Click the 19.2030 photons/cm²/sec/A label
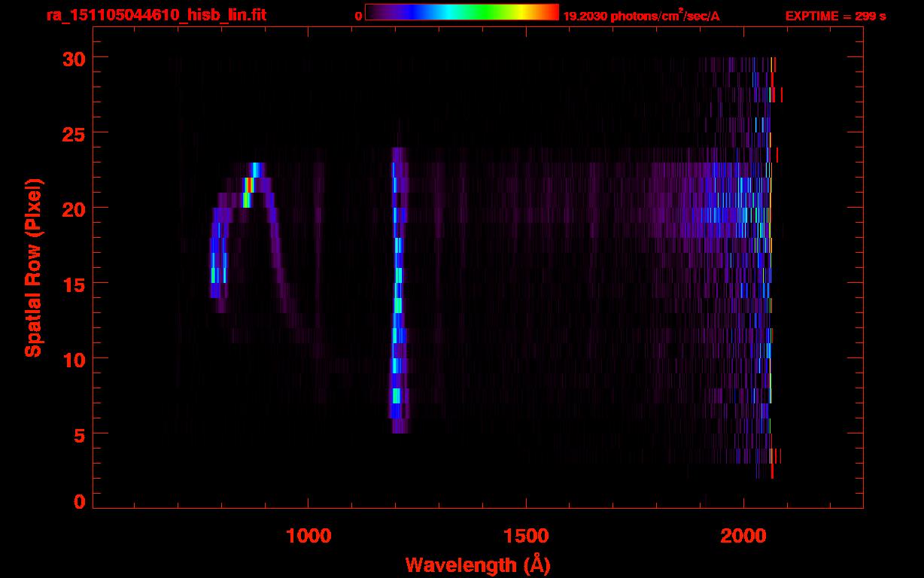 [641, 16]
